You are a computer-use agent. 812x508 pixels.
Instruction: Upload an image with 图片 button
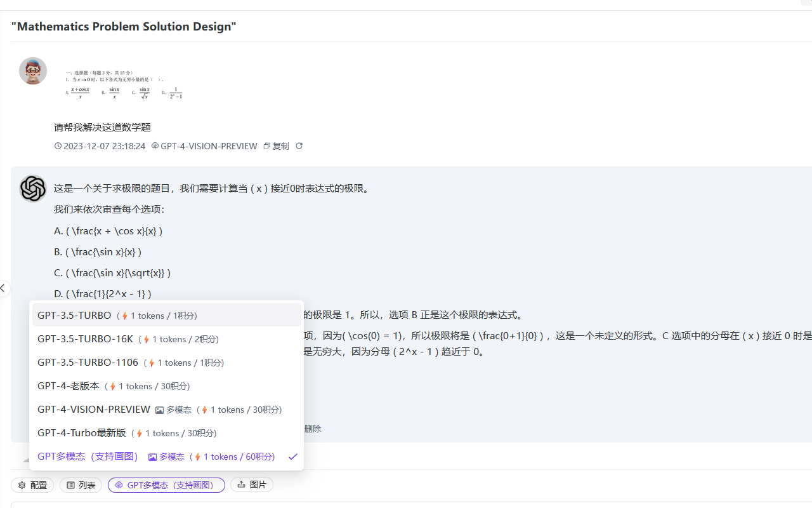[x=252, y=485]
